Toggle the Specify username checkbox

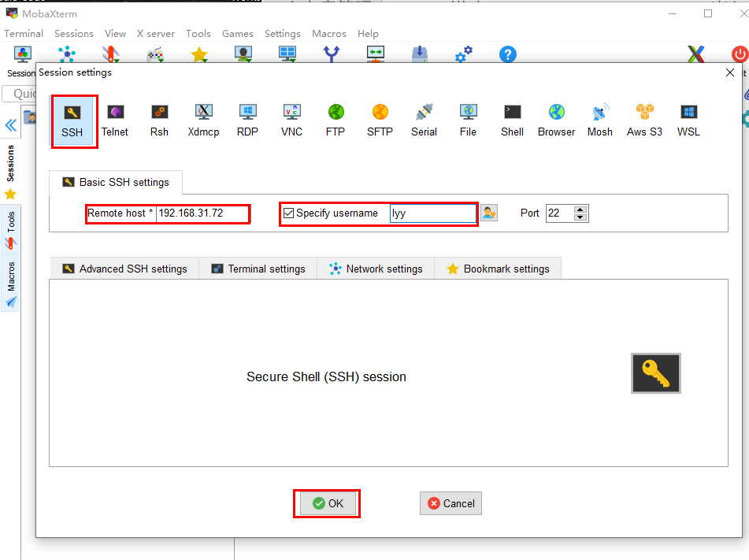tap(288, 213)
